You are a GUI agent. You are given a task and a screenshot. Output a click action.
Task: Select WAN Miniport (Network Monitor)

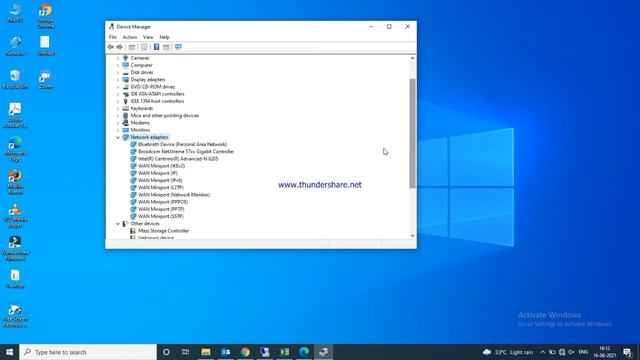(174, 195)
